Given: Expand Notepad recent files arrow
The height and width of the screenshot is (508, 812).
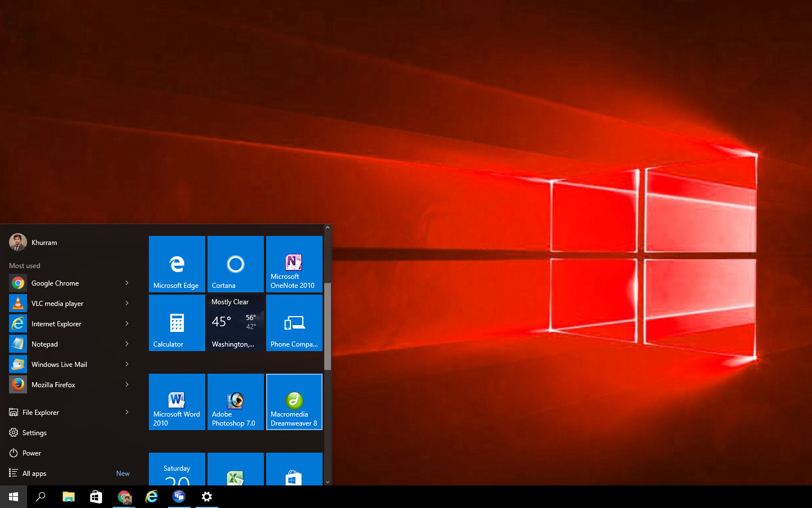Looking at the screenshot, I should [127, 344].
